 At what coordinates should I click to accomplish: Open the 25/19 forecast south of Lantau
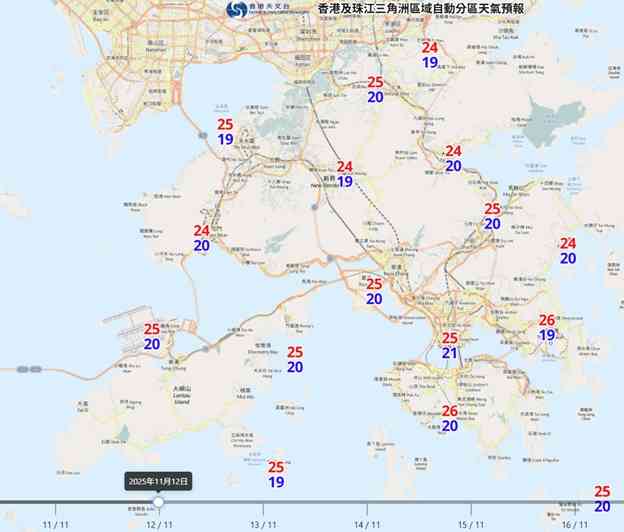click(276, 474)
